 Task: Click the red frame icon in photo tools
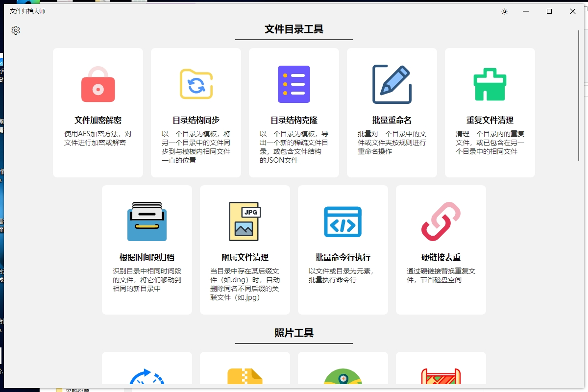pyautogui.click(x=441, y=376)
